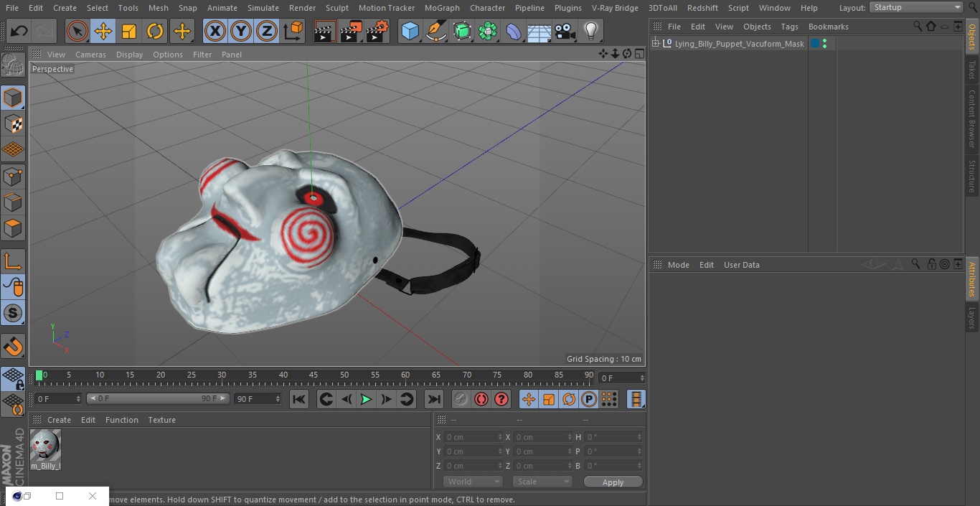
Task: Click the Attributes lock icon
Action: tap(931, 264)
